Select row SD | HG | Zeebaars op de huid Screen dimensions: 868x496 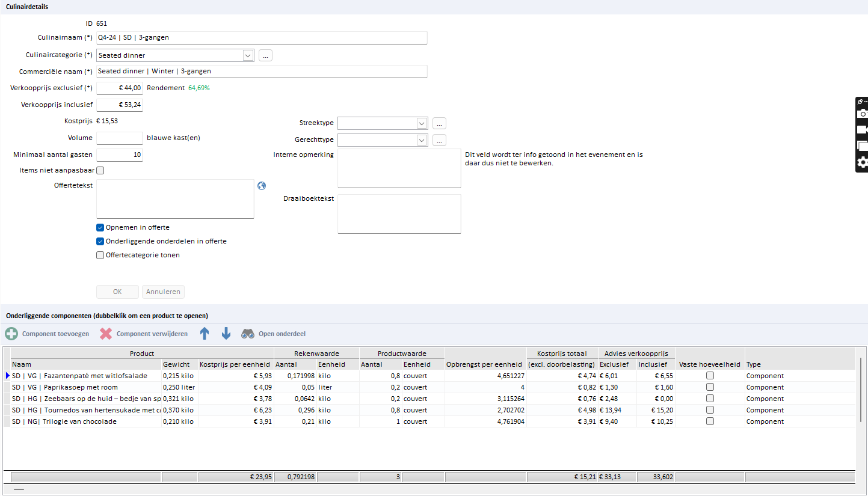pos(429,399)
